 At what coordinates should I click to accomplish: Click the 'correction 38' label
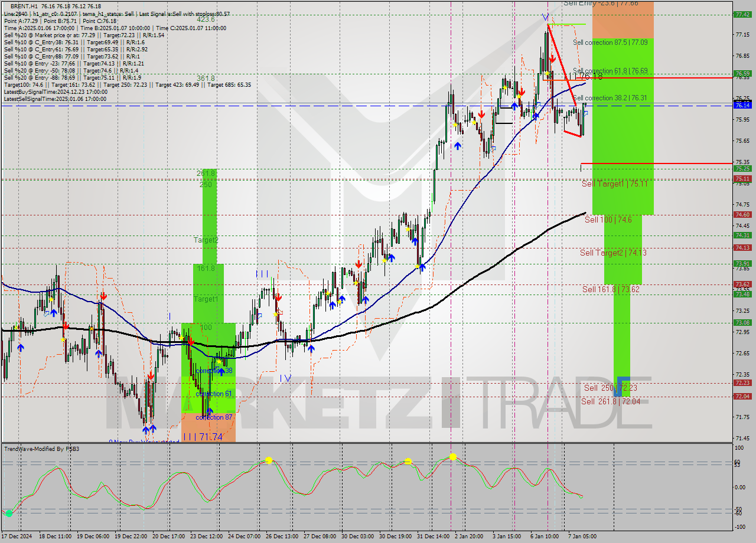214,371
